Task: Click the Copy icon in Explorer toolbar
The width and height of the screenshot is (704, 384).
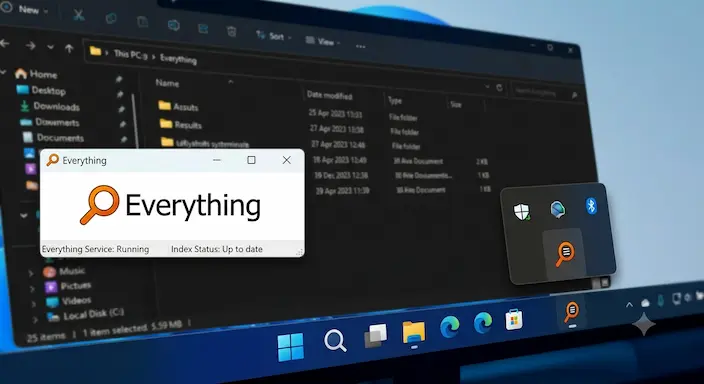Action: [111, 18]
